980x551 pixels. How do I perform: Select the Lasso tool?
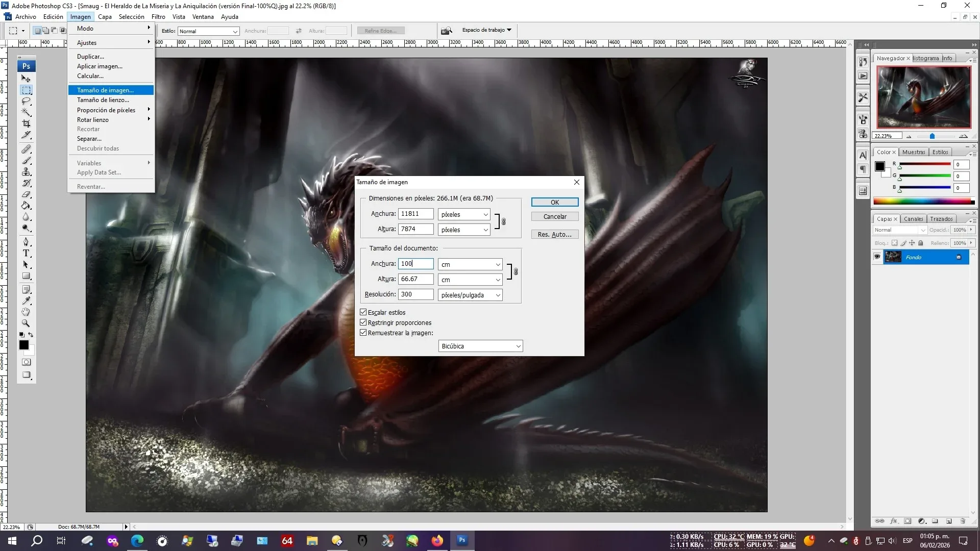(26, 101)
